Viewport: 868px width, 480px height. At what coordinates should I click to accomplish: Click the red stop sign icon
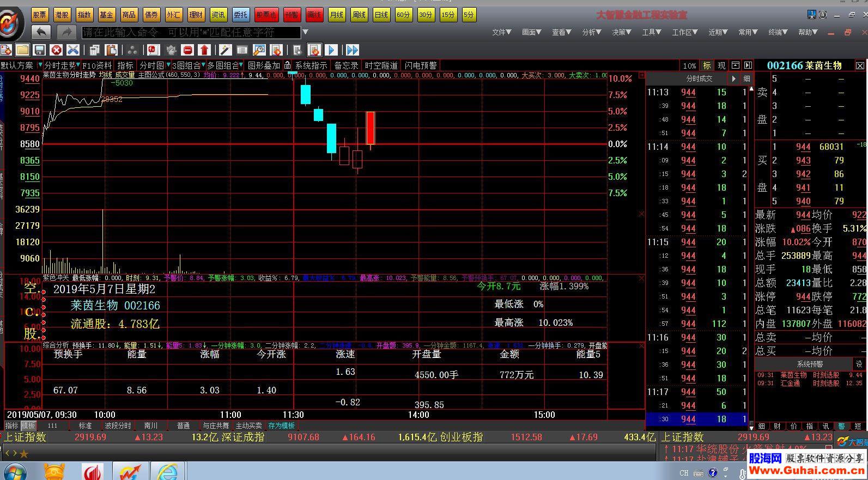(187, 50)
